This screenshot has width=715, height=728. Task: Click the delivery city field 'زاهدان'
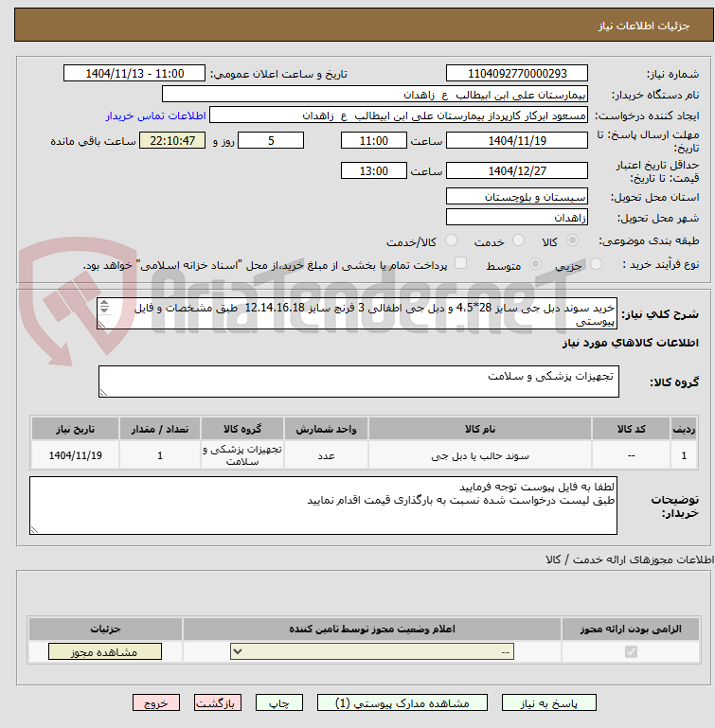pos(517,218)
